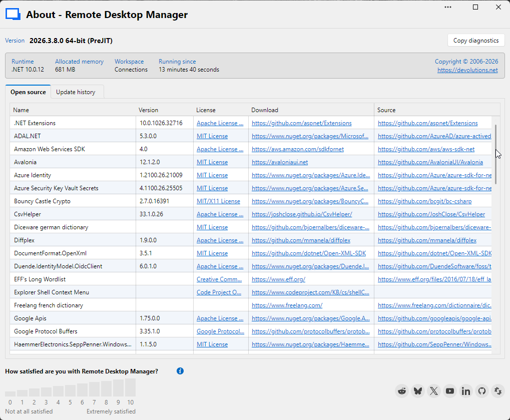Screen dimensions: 510x420
Task: Click version cell 10.0.1026.32716
Action: [x=165, y=123]
